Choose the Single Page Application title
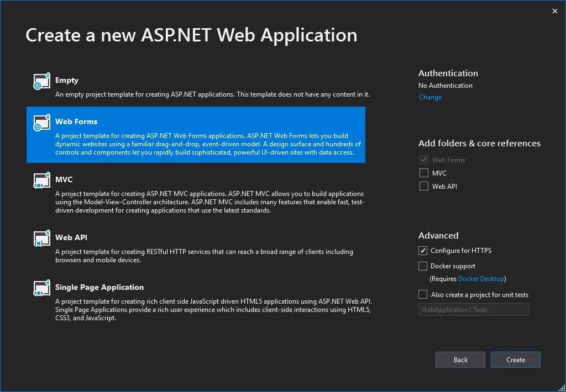 [x=99, y=287]
